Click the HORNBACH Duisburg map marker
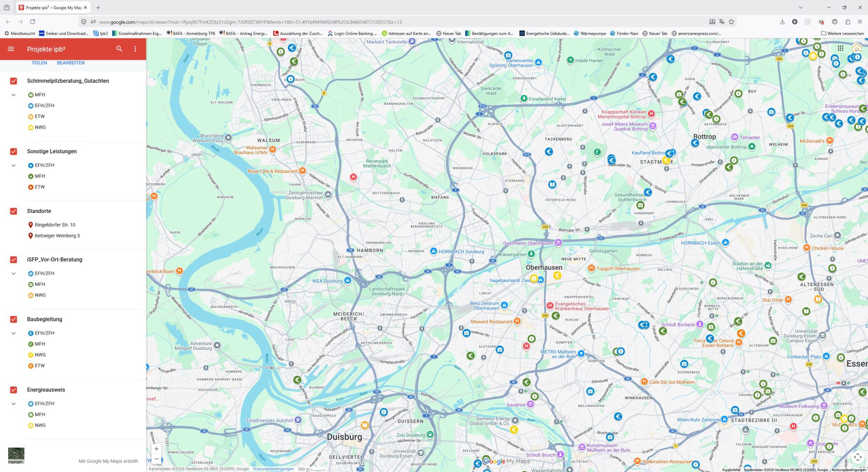The image size is (868, 472). pos(434,251)
